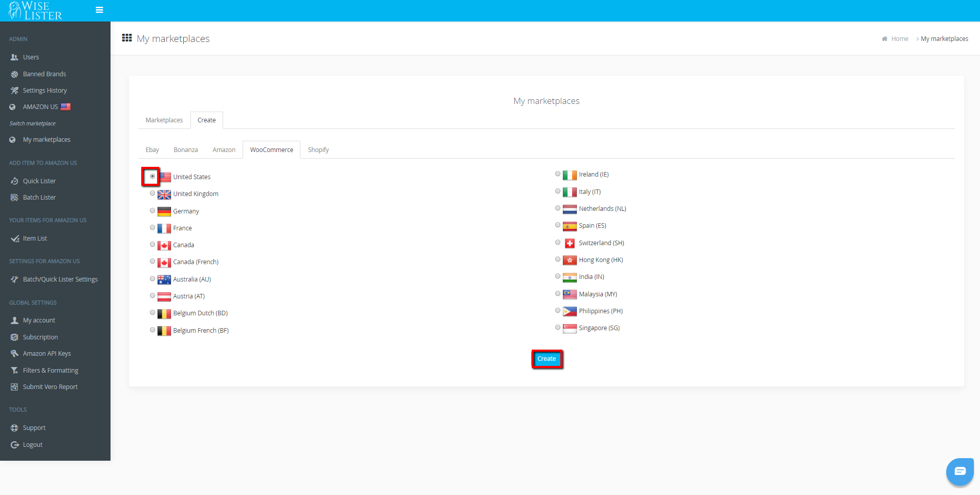Click the blue Create button

pos(547,359)
